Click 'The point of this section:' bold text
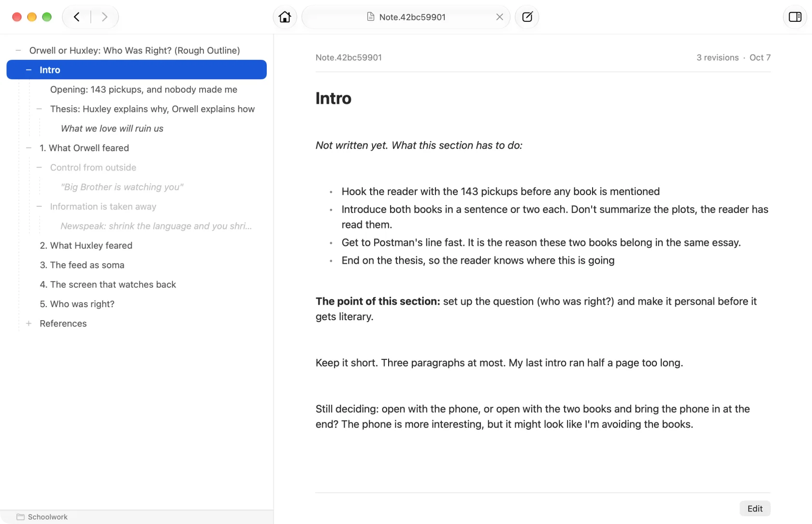This screenshot has width=812, height=524. click(378, 301)
